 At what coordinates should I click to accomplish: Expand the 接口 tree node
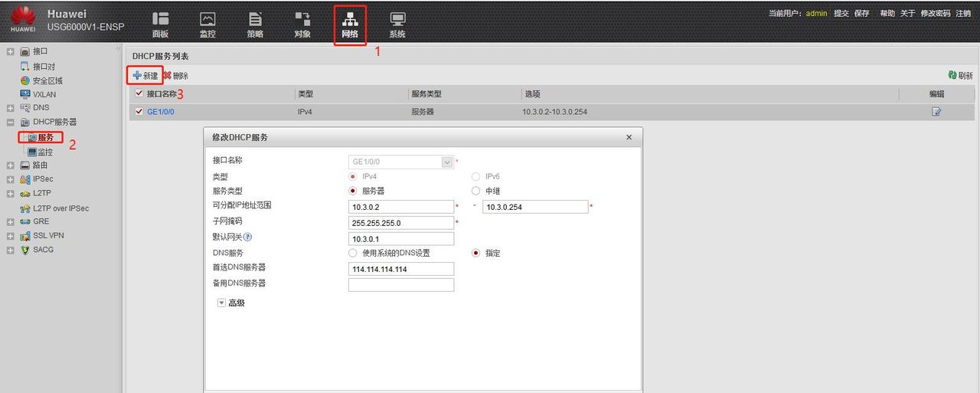click(10, 51)
